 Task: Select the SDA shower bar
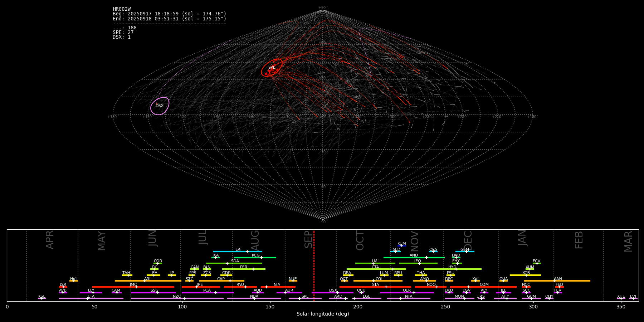234,263
